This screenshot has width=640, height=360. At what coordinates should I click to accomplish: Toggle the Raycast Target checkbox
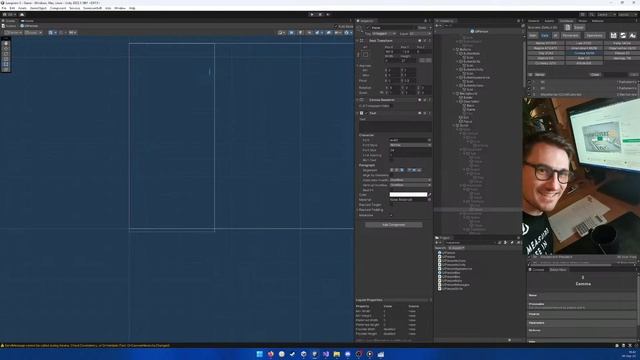tap(391, 205)
